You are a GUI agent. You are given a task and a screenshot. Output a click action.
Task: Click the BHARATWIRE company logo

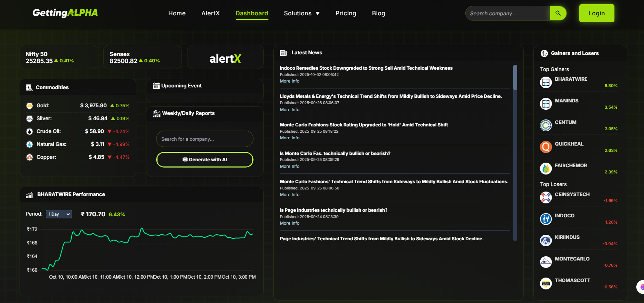pyautogui.click(x=546, y=83)
